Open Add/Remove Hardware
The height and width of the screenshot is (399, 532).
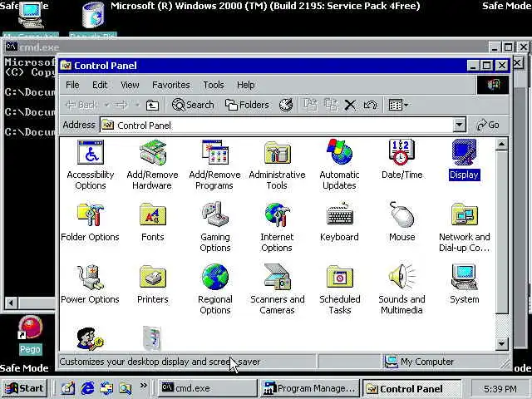point(152,165)
